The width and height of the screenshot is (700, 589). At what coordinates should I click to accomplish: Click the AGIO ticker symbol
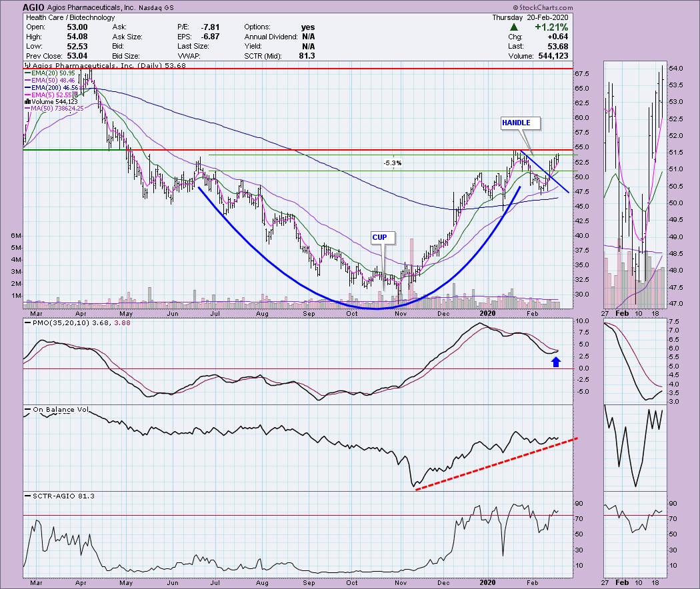tap(33, 7)
